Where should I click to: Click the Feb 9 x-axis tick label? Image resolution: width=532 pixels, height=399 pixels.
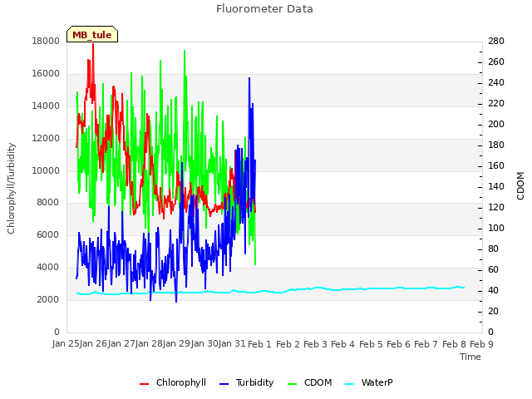click(482, 344)
